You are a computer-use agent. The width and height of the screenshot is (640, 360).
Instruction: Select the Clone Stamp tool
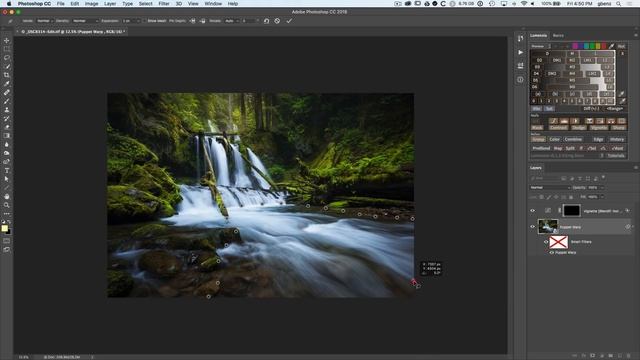click(x=7, y=110)
